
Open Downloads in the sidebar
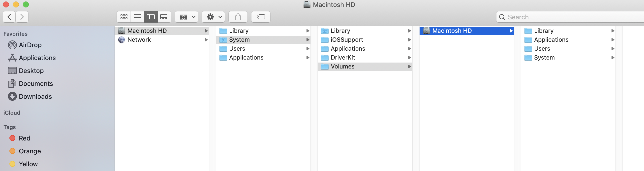tap(35, 96)
